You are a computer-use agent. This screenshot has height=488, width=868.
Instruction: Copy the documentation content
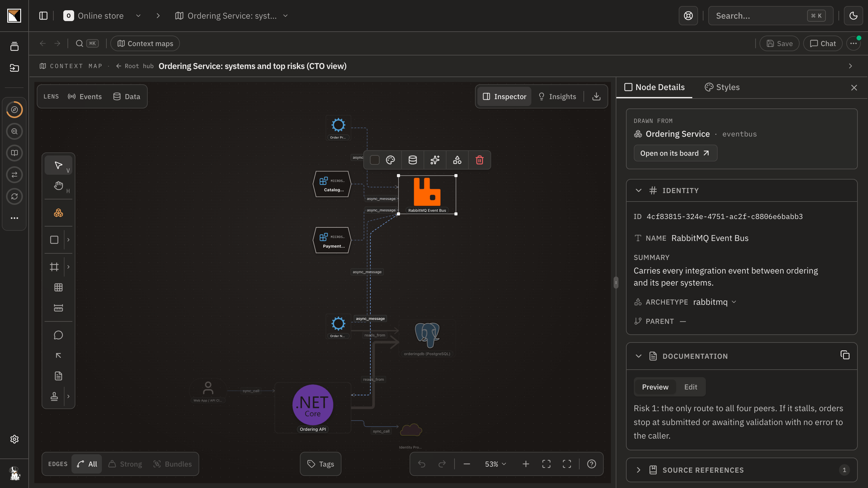click(x=845, y=355)
